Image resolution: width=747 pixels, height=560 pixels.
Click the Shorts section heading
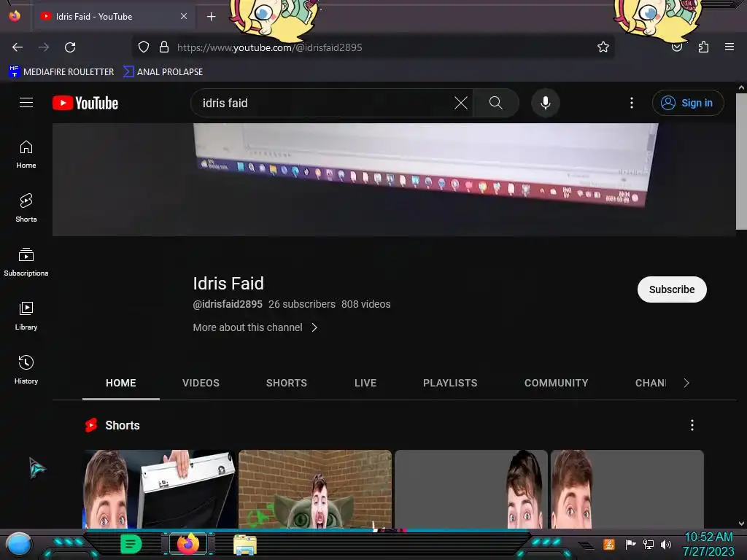coord(123,425)
